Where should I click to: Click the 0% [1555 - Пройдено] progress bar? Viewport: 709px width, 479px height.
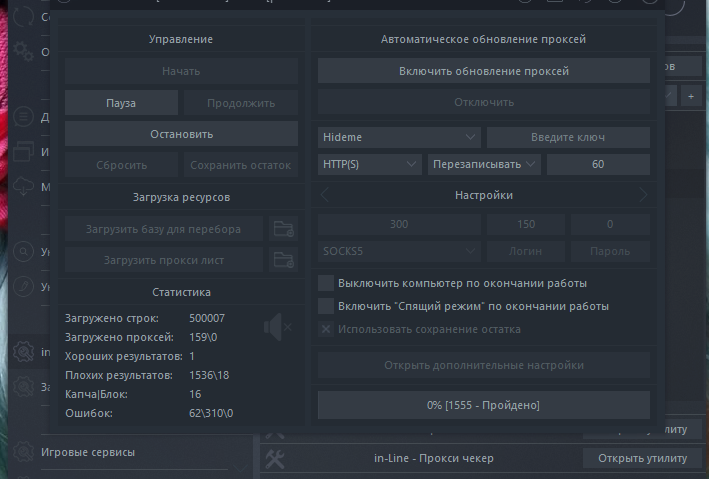(483, 404)
